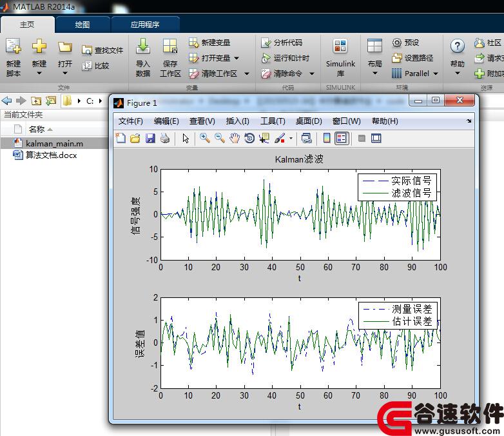Expand the Layout (布局) dropdown arrow
The image size is (504, 436).
[x=375, y=74]
